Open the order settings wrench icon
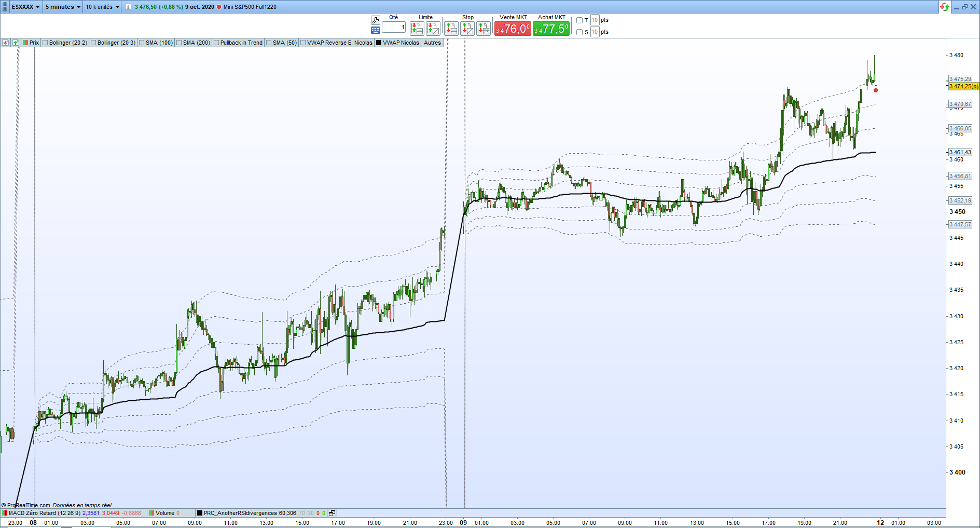This screenshot has width=980, height=528. (376, 20)
